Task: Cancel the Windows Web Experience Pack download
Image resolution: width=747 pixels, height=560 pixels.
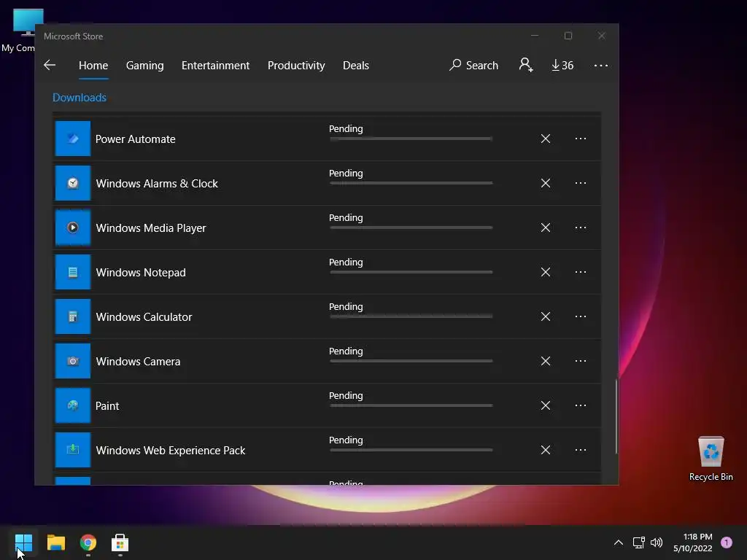Action: pos(546,450)
